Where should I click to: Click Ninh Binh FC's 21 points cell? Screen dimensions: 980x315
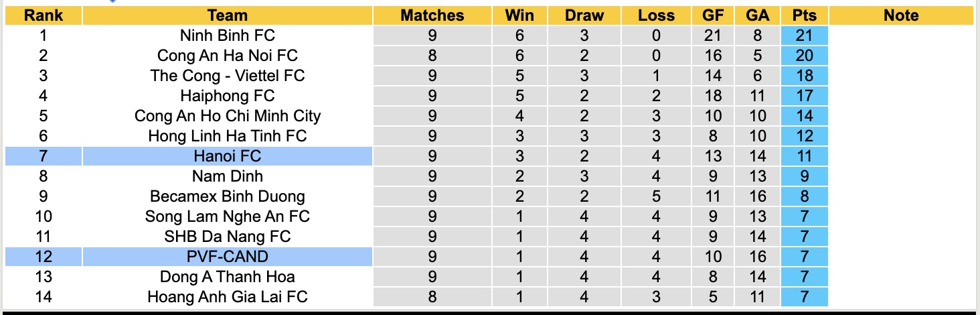[x=804, y=36]
